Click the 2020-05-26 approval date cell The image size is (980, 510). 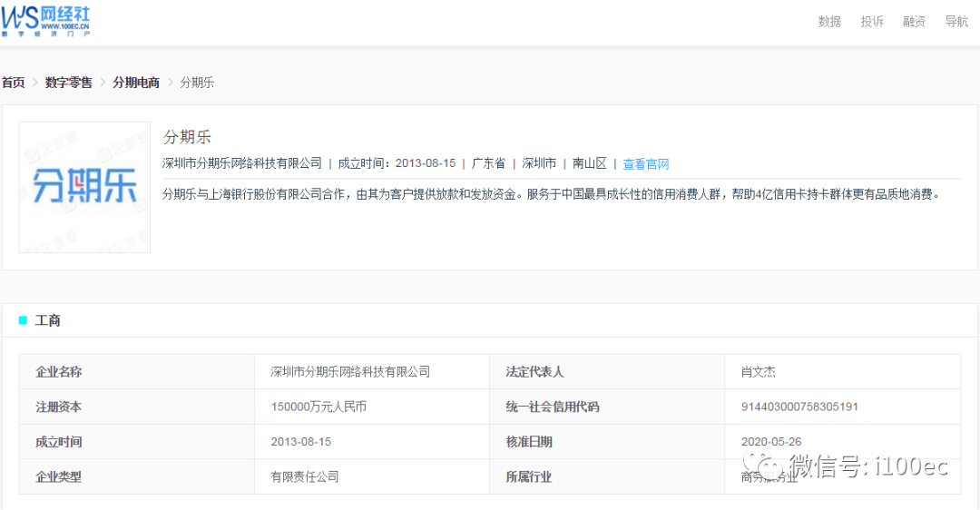pos(842,442)
